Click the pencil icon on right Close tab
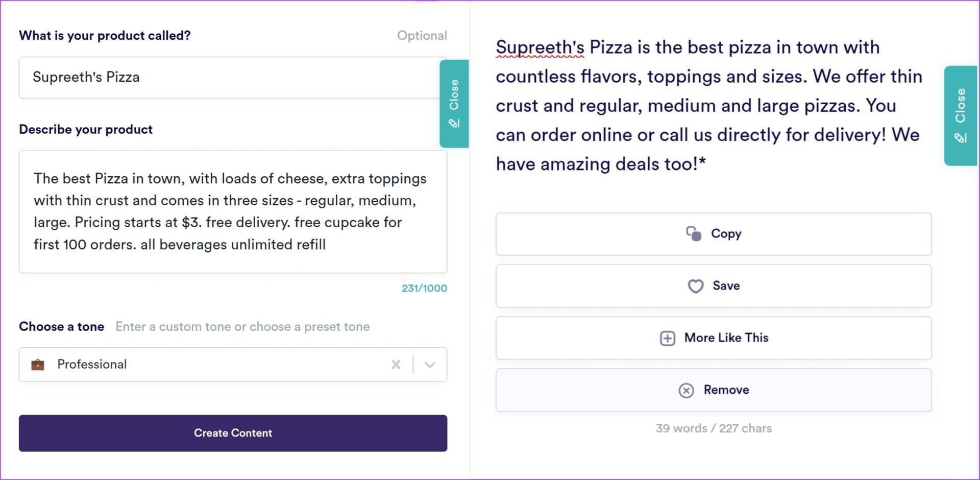980x480 pixels. tap(960, 137)
